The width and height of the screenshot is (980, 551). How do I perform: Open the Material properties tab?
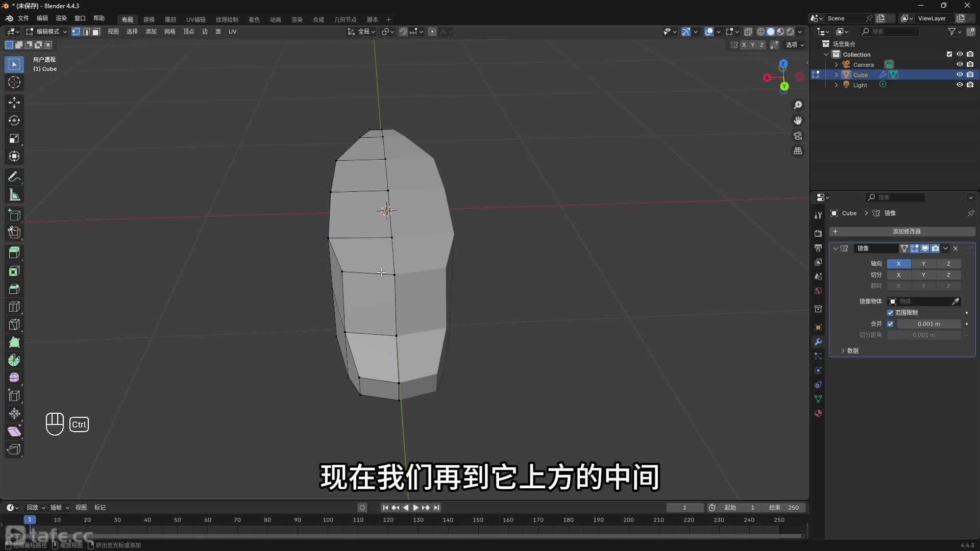(818, 413)
